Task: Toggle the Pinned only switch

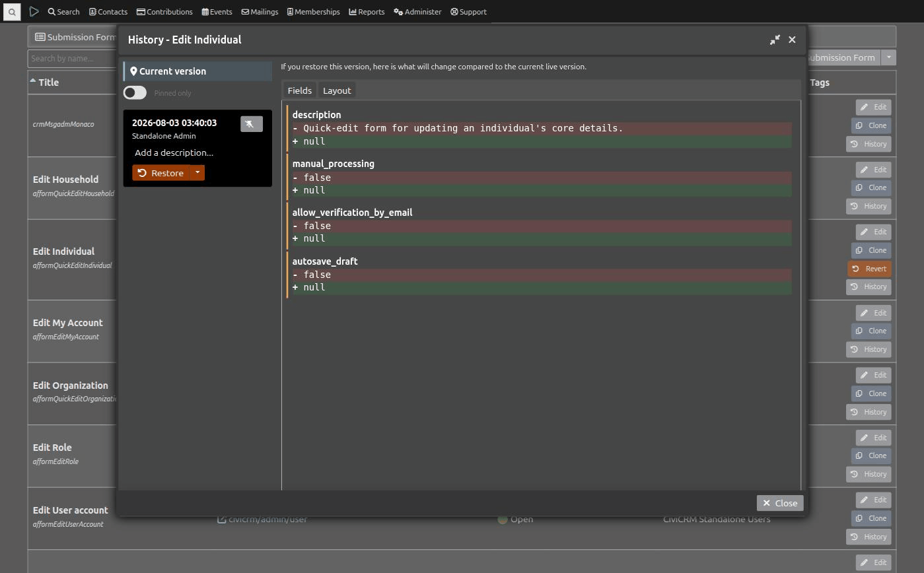Action: click(x=135, y=93)
